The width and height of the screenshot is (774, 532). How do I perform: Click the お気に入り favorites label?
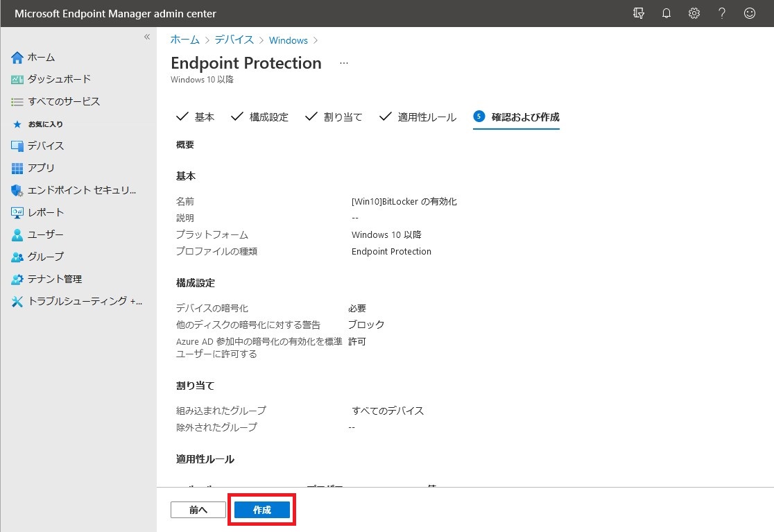coord(45,124)
